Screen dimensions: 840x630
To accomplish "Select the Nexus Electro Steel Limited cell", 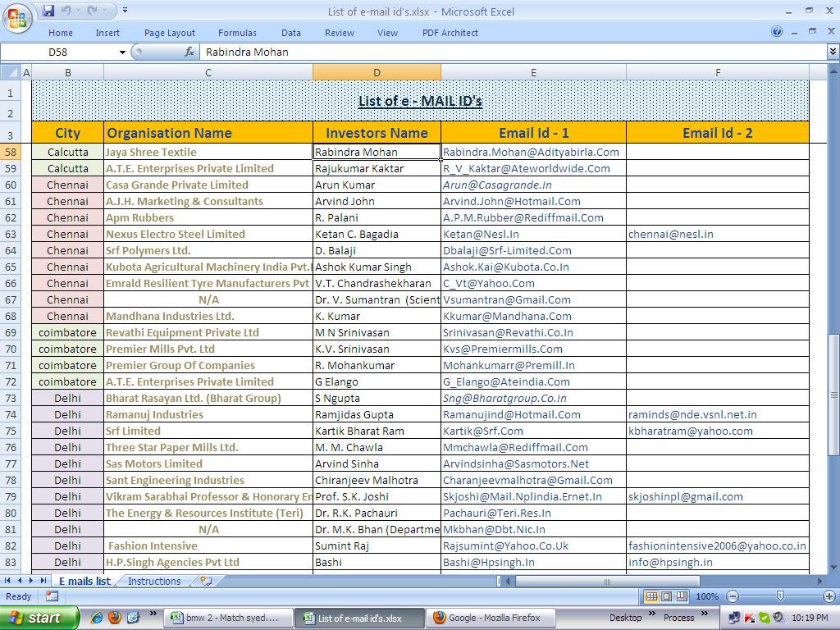I will pyautogui.click(x=208, y=234).
